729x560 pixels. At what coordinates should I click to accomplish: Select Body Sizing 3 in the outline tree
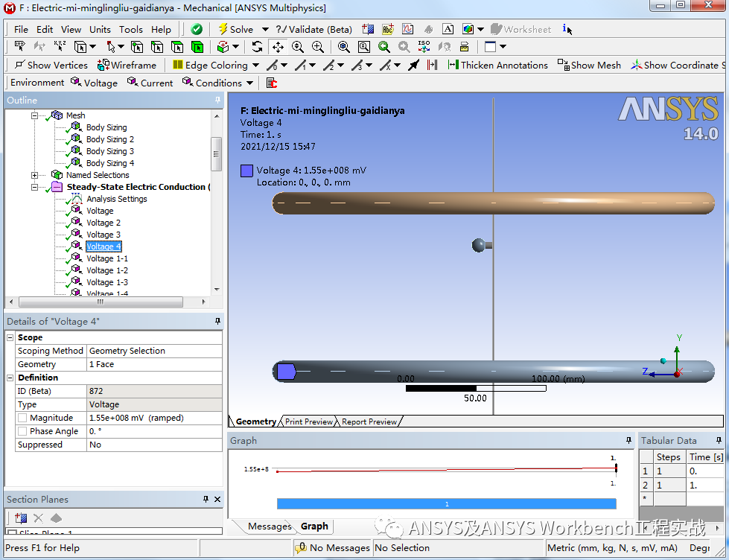(110, 151)
